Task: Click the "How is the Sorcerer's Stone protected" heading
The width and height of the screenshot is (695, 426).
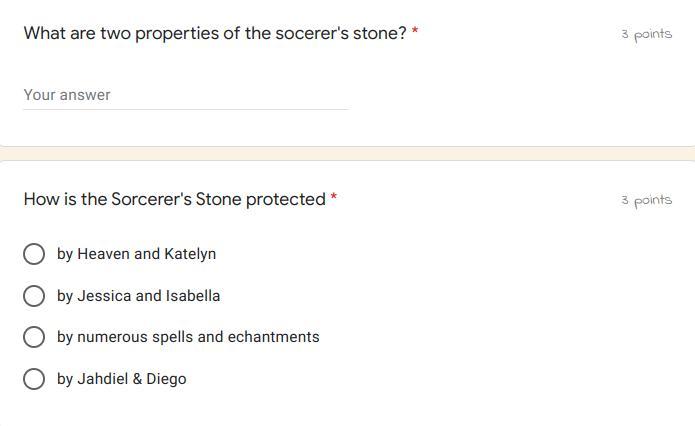Action: click(x=174, y=199)
